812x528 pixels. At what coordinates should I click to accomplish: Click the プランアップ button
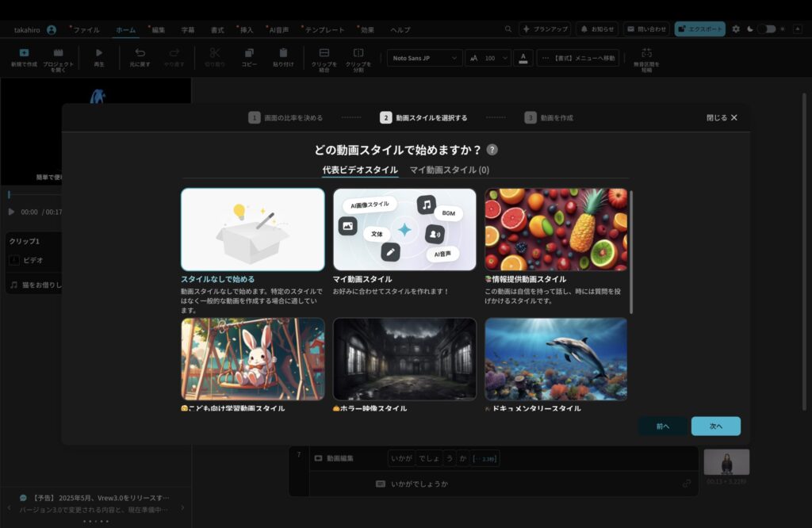(545, 29)
